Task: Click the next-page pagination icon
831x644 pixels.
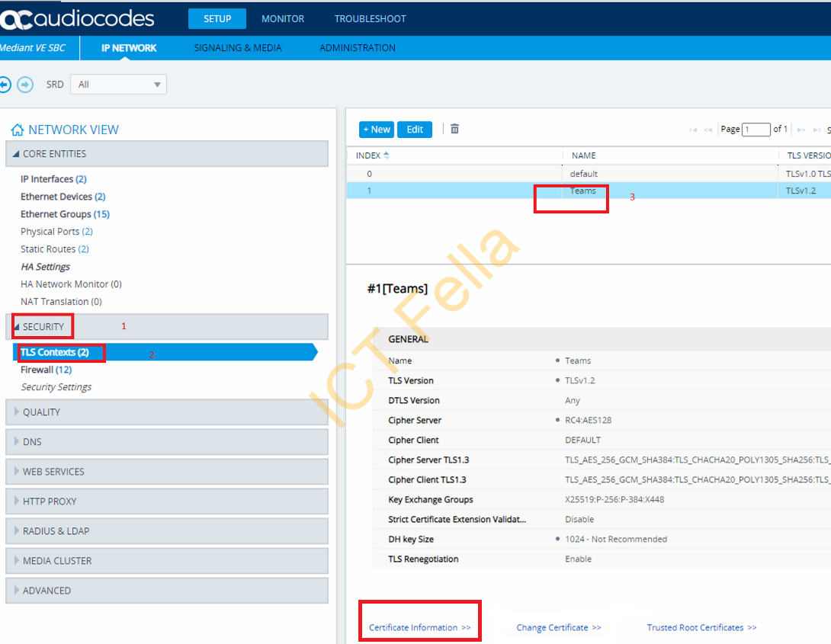Action: coord(799,130)
